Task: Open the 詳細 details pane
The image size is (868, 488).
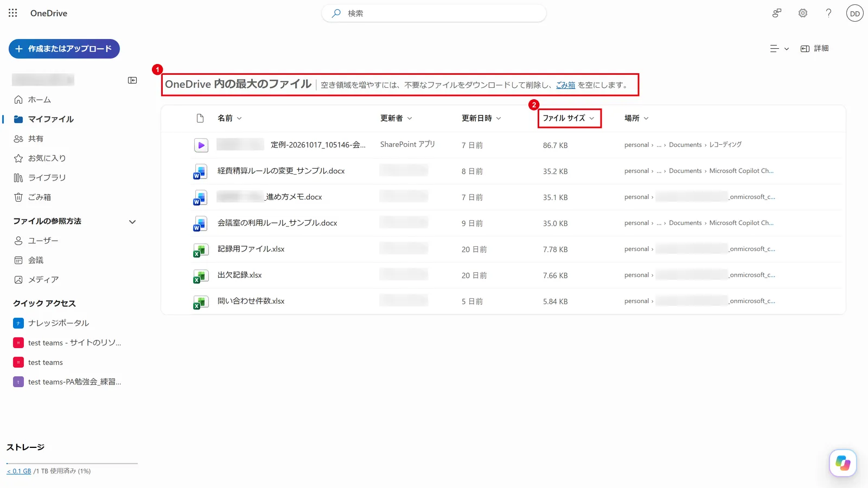Action: coord(815,49)
